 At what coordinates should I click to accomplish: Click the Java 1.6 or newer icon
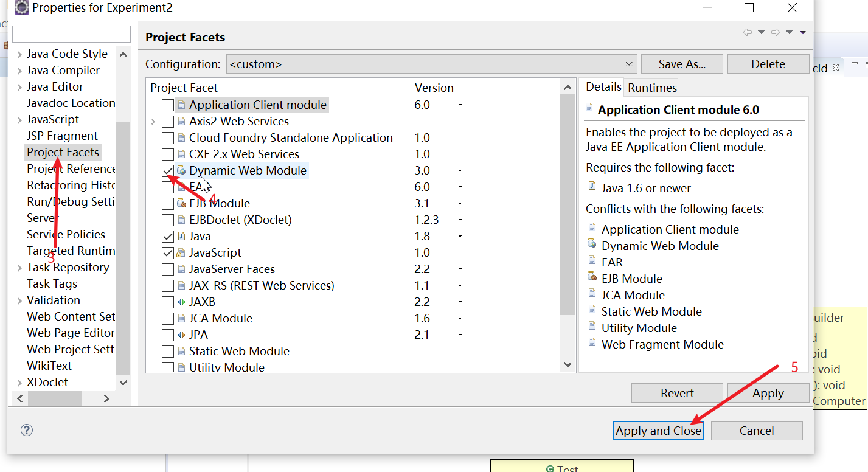coord(592,187)
